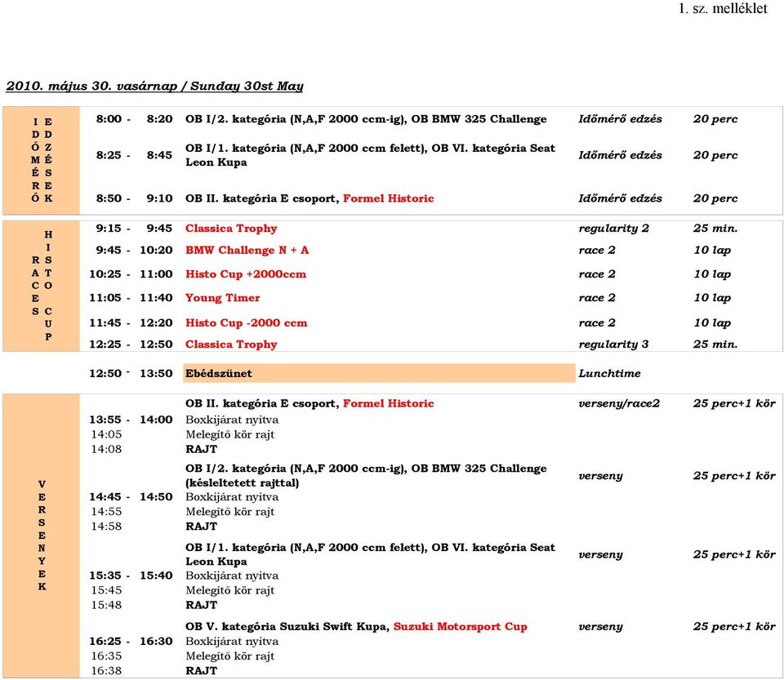Select the "Histo Cup +2000ccm" entry

(246, 274)
